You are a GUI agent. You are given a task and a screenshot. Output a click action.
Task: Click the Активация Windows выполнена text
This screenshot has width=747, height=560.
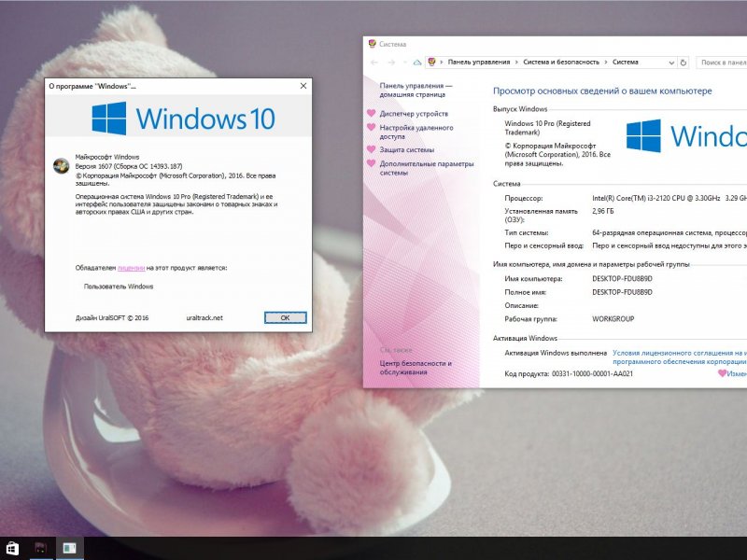[x=556, y=353]
